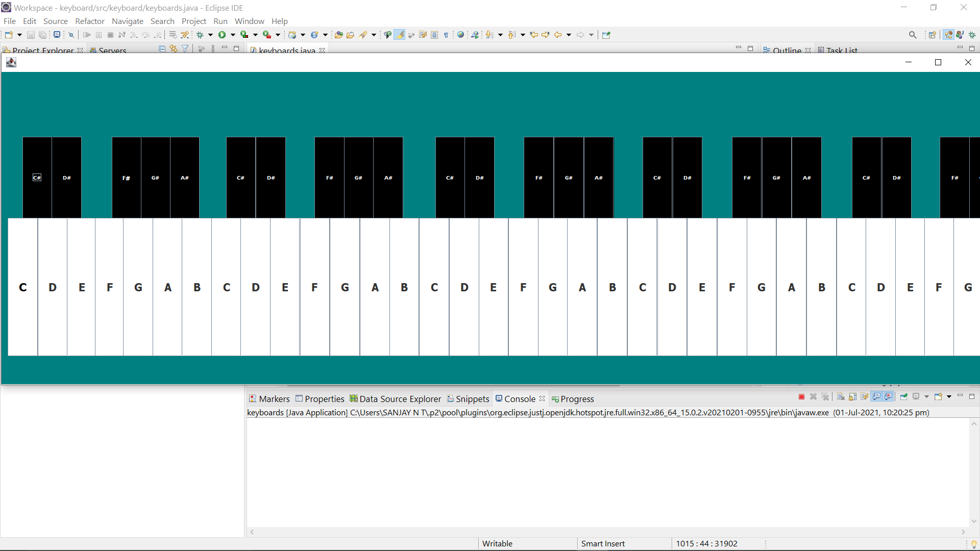Open the Run button dropdown arrow
Image resolution: width=980 pixels, height=551 pixels.
coord(233,35)
